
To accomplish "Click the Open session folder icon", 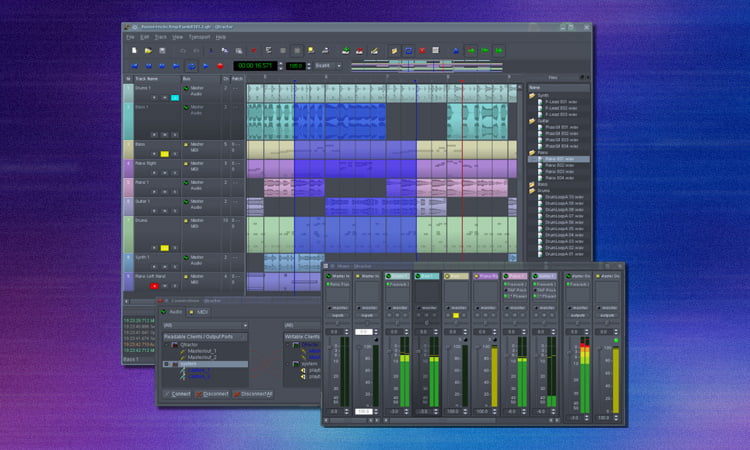I will (x=147, y=50).
